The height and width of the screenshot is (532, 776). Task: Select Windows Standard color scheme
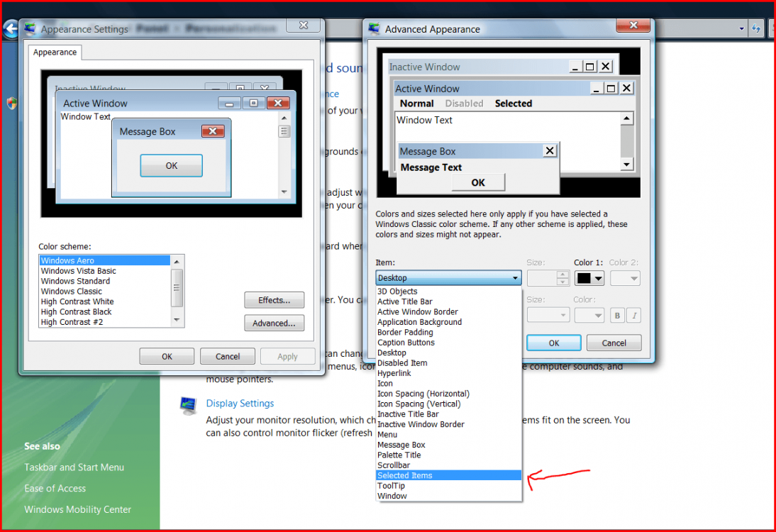(x=104, y=281)
